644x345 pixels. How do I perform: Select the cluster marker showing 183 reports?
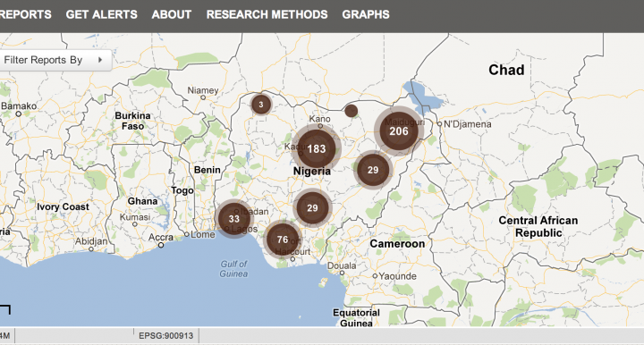[317, 149]
